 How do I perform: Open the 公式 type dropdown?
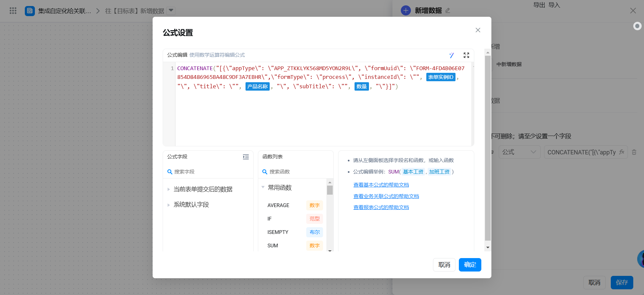pos(519,152)
